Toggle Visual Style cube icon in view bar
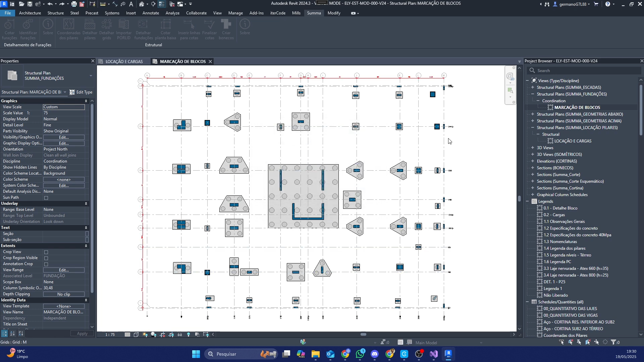Image resolution: width=644 pixels, height=362 pixels. tap(136, 335)
